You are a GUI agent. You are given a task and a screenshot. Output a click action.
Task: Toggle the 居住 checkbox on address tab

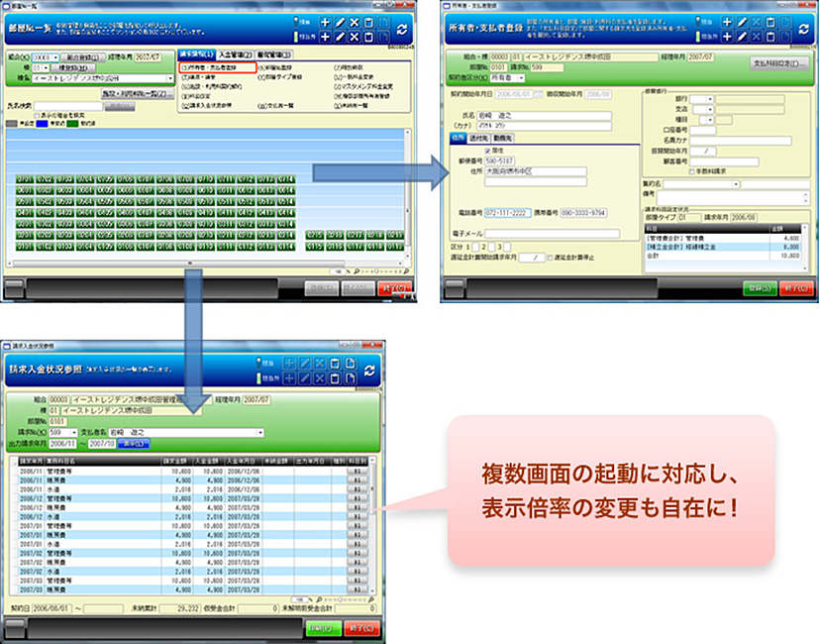point(487,151)
